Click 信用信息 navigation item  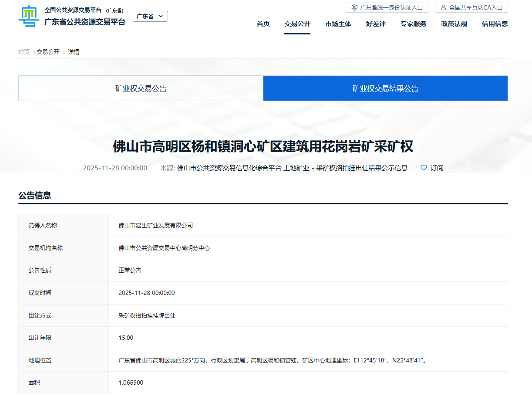coord(495,24)
